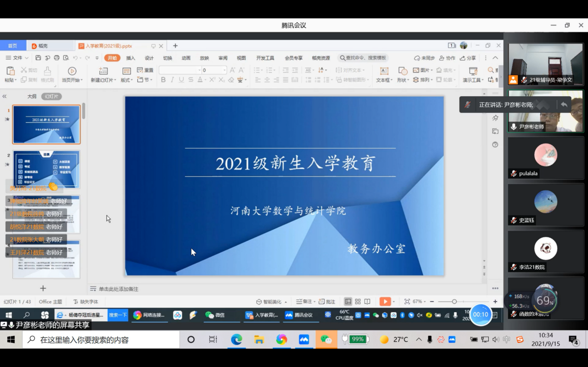Insert a text box with 文本框 icon

384,71
